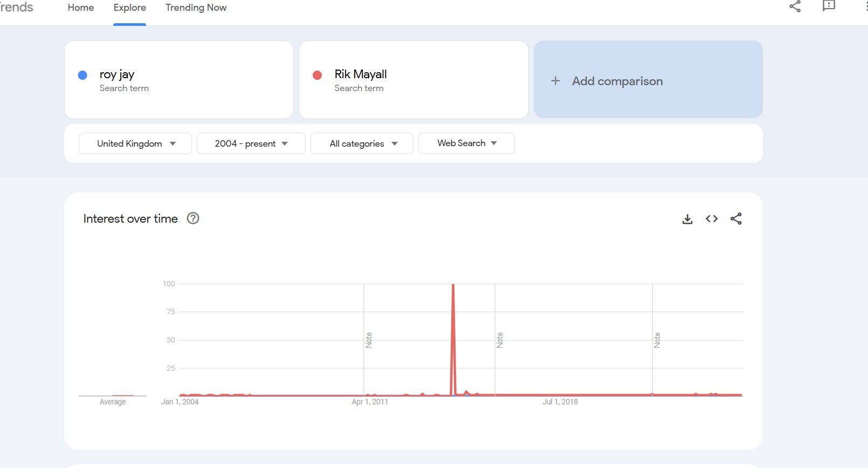Viewport: 868px width, 468px height.
Task: Click the peak of the Rik Mayall spike
Action: 453,285
